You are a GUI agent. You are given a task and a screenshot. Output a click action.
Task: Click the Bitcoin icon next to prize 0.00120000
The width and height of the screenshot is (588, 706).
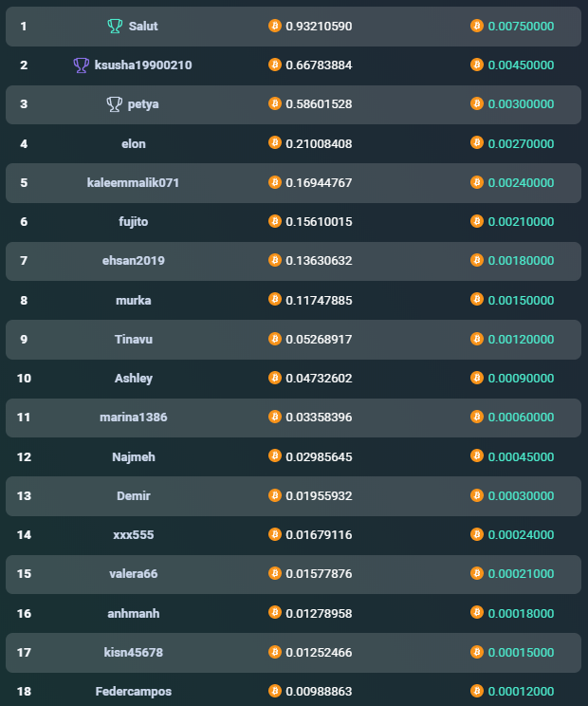477,339
